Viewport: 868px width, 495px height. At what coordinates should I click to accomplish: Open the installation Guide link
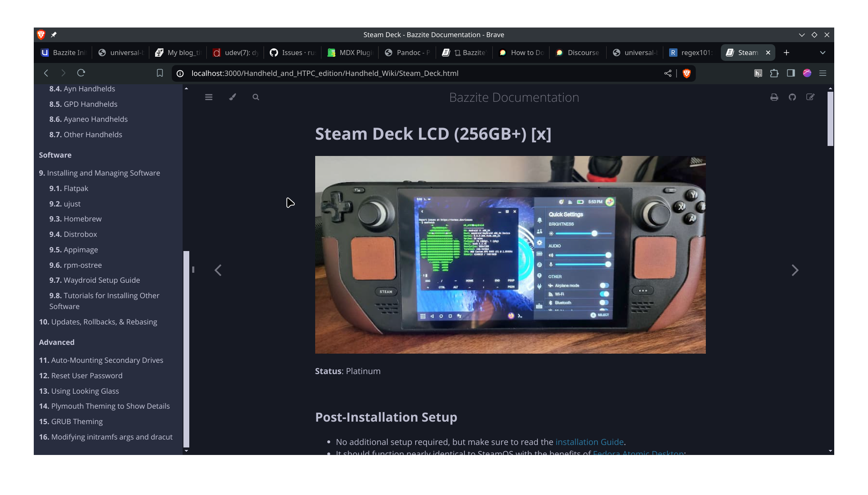[589, 442]
